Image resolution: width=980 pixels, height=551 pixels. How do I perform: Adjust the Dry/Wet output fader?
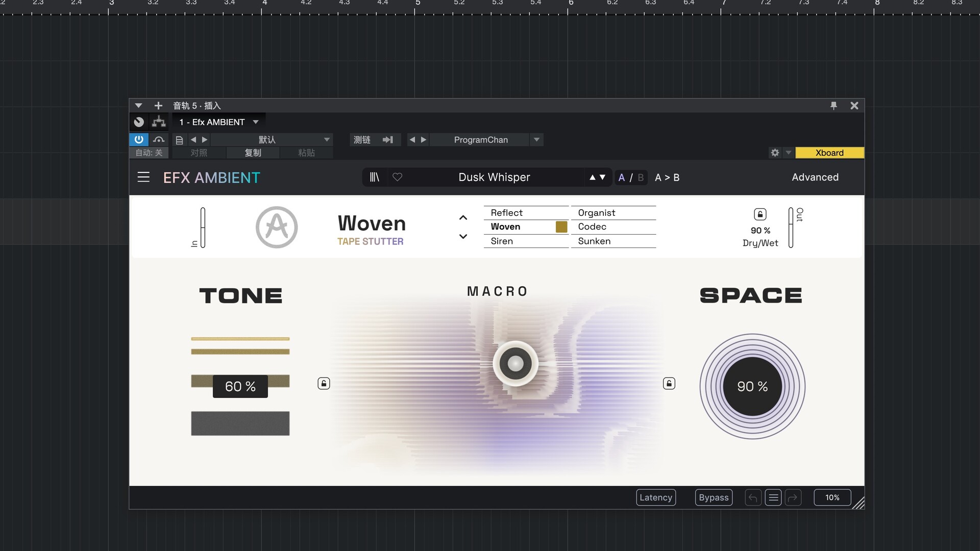pos(791,227)
